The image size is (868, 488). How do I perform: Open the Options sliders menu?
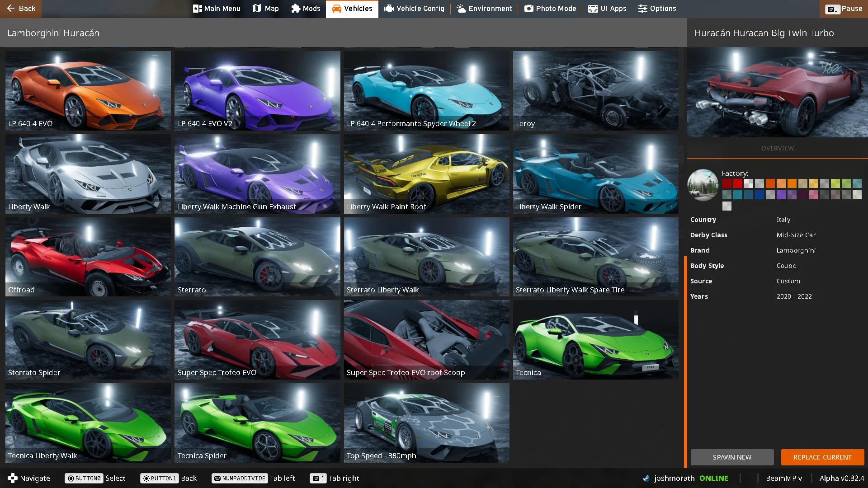pos(657,9)
